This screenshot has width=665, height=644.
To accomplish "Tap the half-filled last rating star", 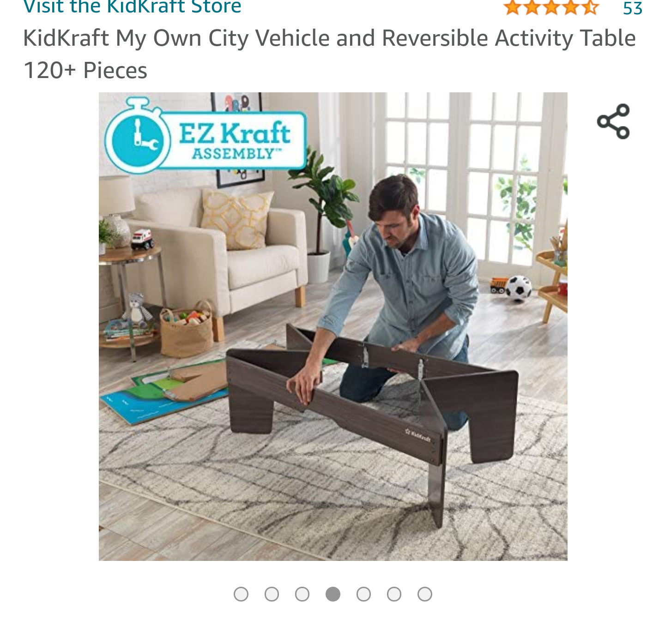I will click(x=590, y=7).
